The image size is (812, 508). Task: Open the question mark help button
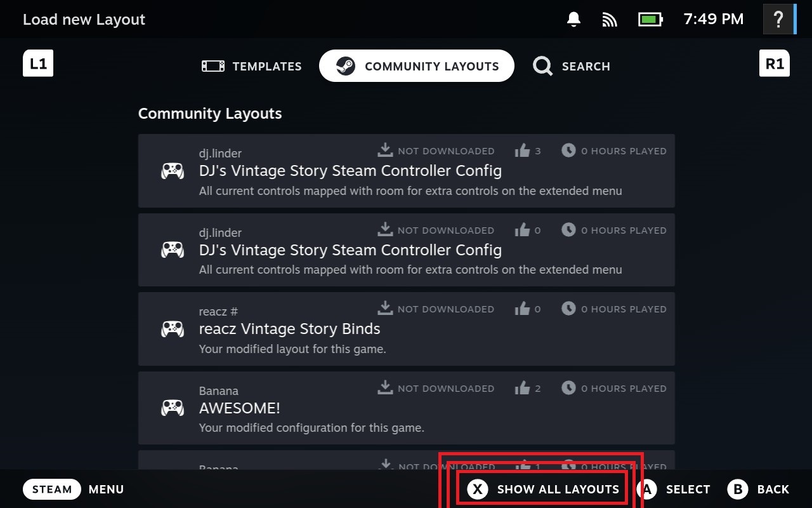[x=778, y=20]
